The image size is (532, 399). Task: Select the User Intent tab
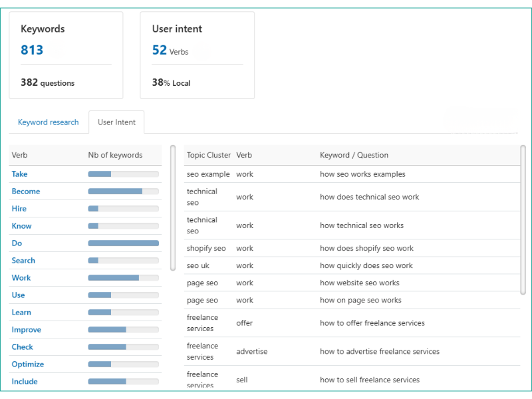pyautogui.click(x=116, y=122)
